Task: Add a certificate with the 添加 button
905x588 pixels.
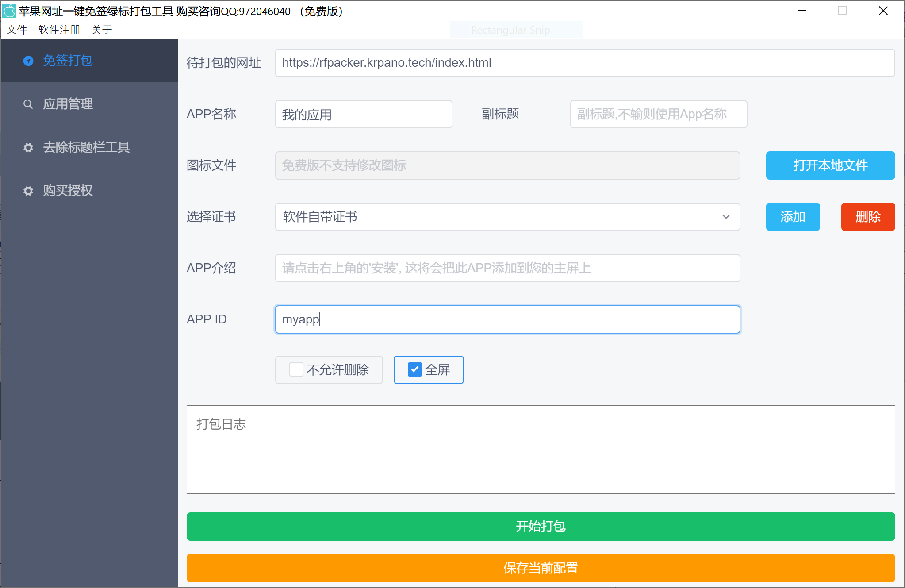Action: coord(793,217)
